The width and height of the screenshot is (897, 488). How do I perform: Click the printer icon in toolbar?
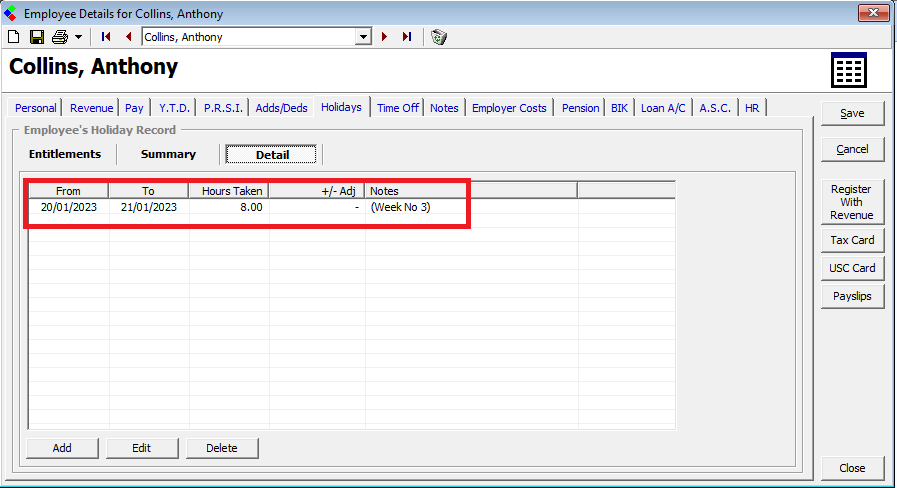[x=59, y=37]
